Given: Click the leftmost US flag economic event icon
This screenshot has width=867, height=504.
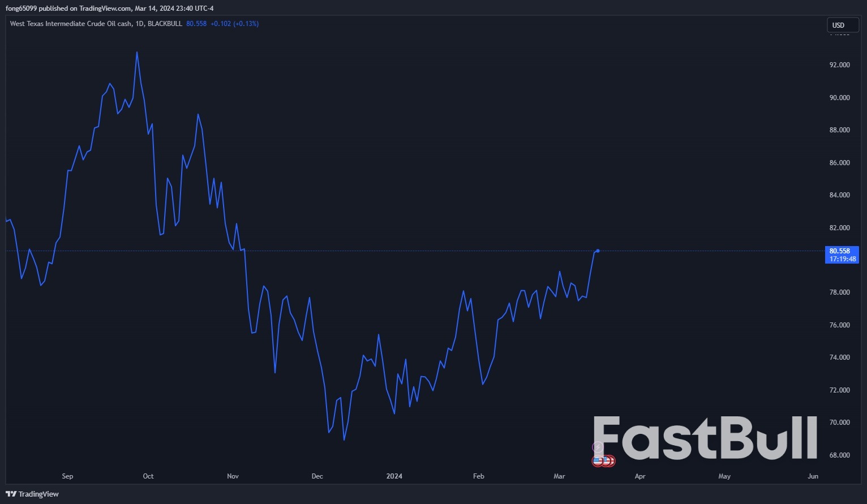Looking at the screenshot, I should [598, 461].
